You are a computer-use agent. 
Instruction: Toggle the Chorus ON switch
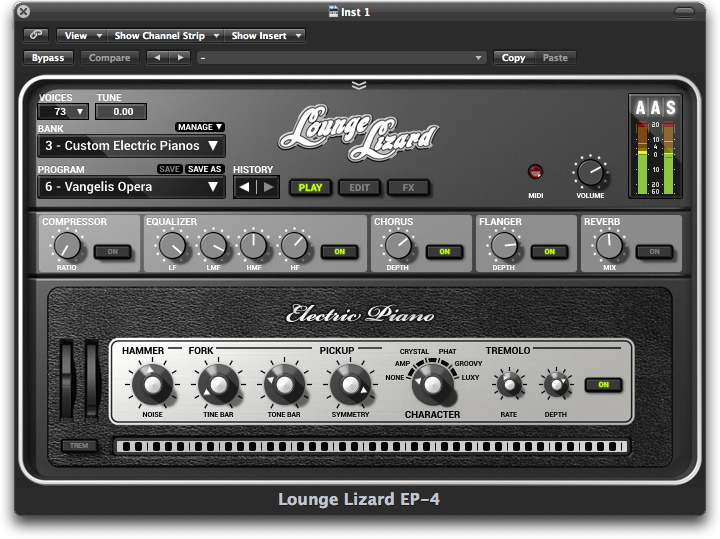pyautogui.click(x=444, y=252)
